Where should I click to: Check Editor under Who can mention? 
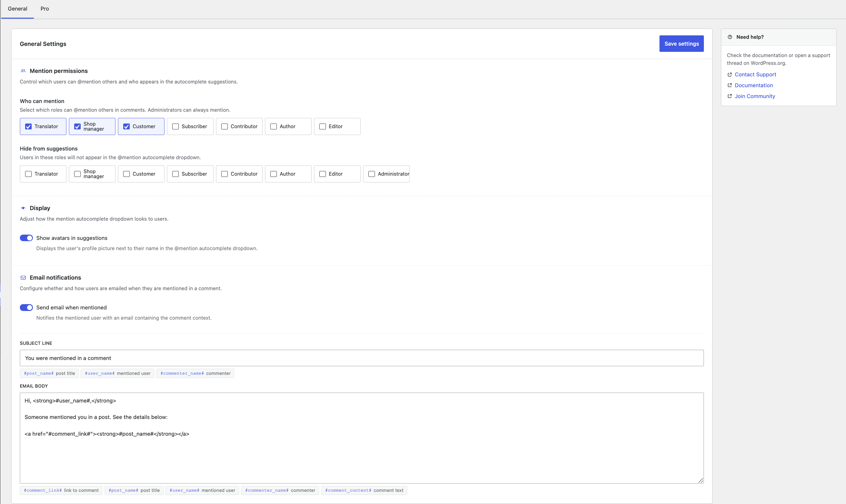323,127
